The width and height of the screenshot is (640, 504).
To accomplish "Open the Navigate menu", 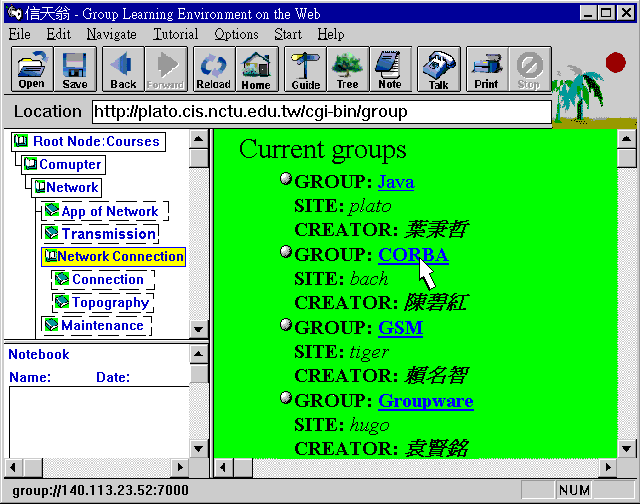I will tap(111, 34).
